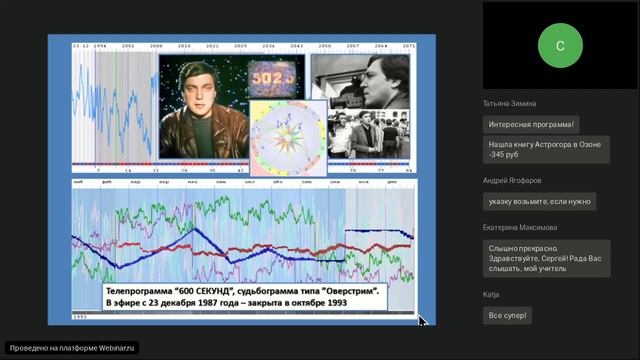The image size is (640, 360).
Task: Click the presenter video tile
Action: (x=560, y=46)
